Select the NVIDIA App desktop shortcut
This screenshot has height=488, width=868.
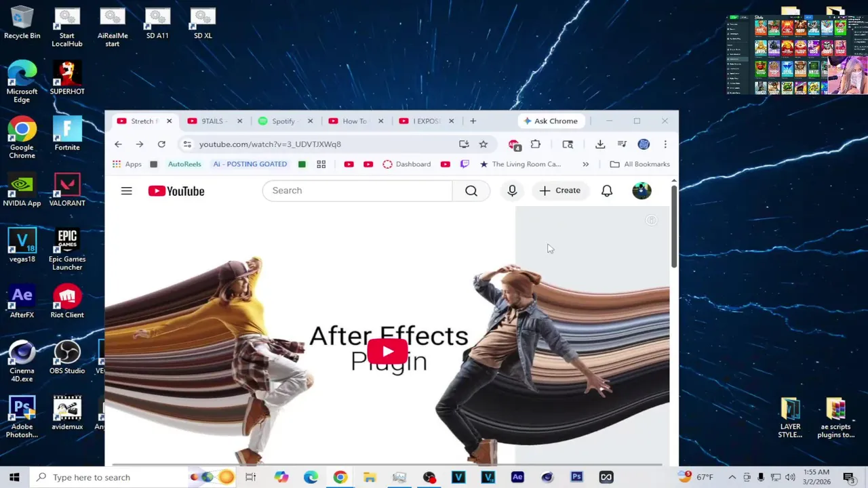[x=22, y=190]
